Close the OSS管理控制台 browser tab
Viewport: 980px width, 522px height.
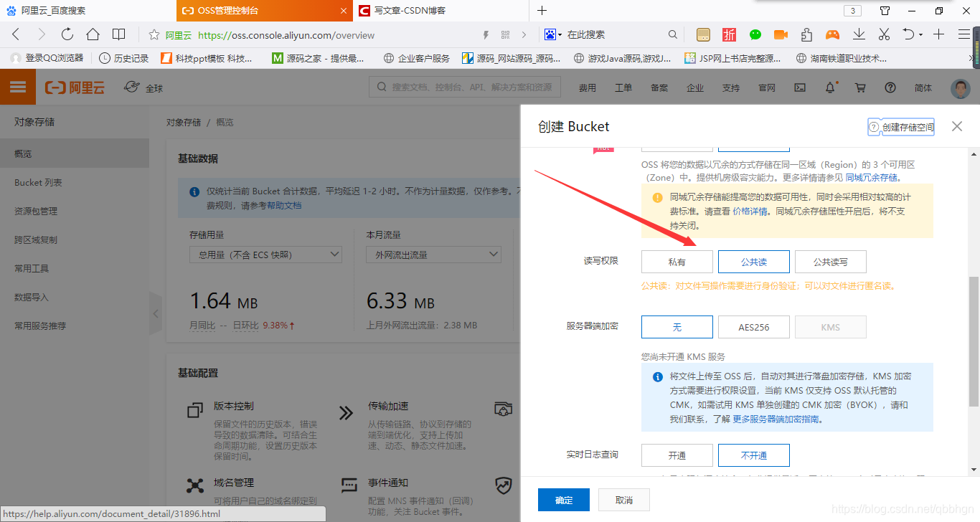(343, 11)
